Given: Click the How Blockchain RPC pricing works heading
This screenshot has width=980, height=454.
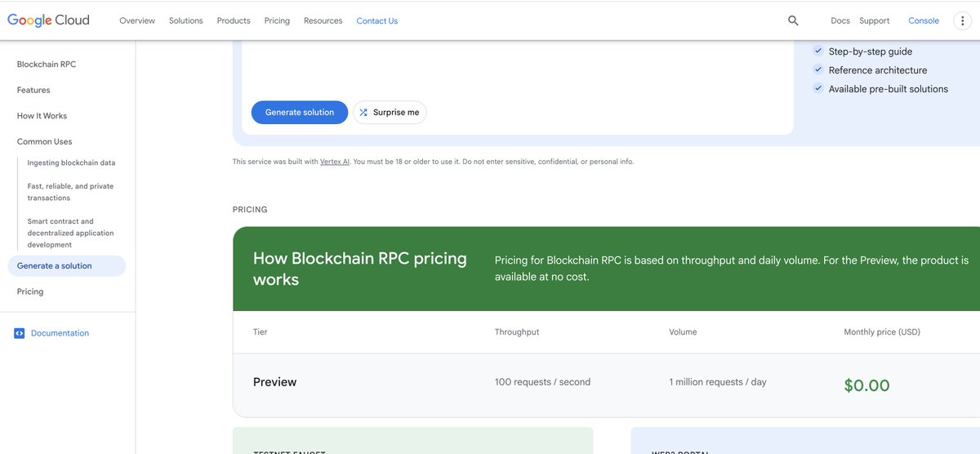Looking at the screenshot, I should click(360, 269).
